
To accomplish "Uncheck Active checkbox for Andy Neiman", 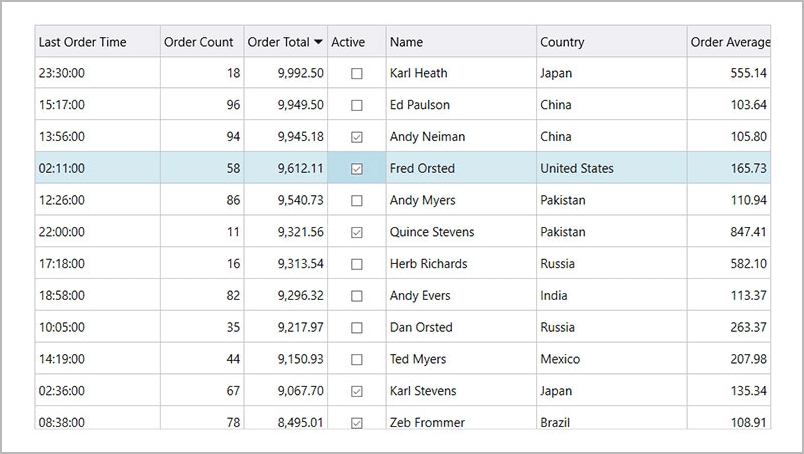I will coord(357,137).
